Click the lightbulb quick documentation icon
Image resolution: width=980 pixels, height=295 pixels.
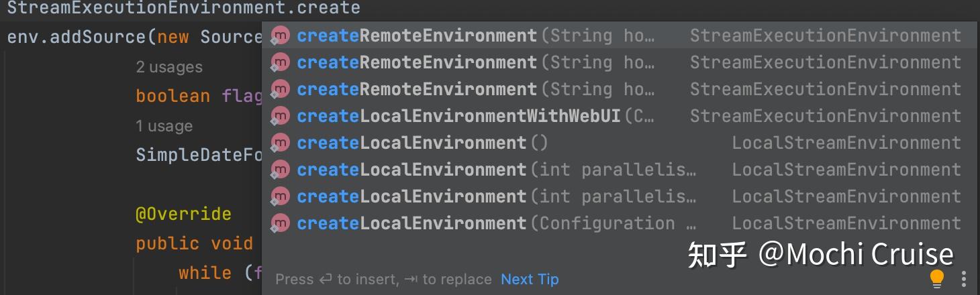pos(936,278)
